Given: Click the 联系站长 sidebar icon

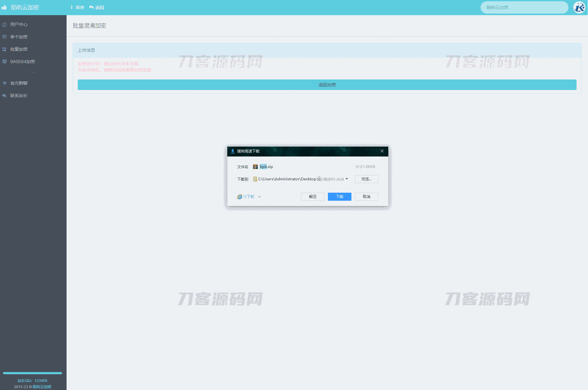Looking at the screenshot, I should [x=4, y=96].
